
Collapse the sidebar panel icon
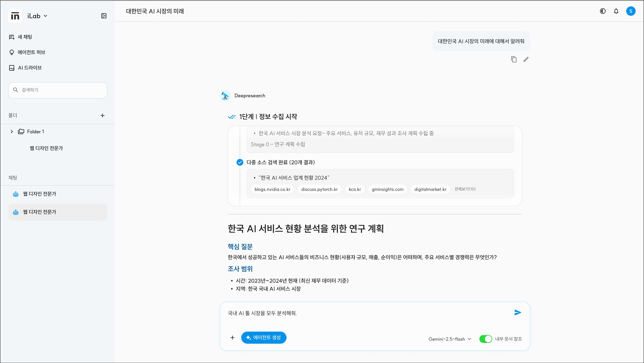coord(104,16)
